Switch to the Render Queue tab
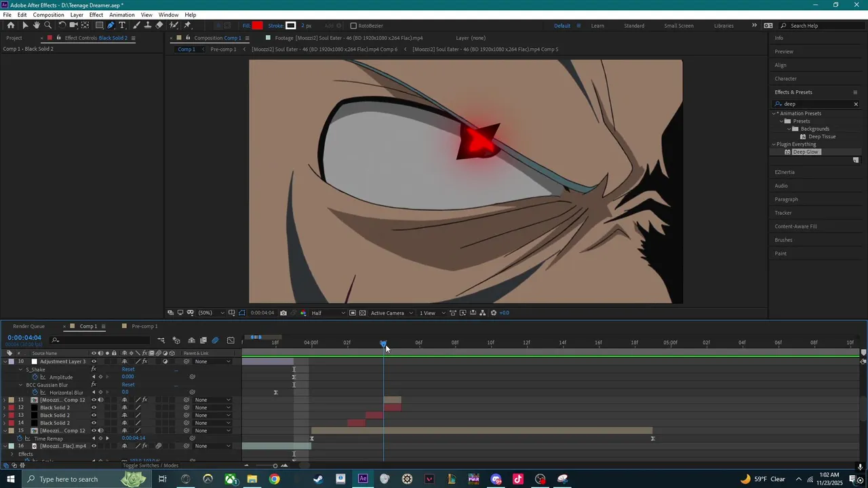 pos(28,326)
